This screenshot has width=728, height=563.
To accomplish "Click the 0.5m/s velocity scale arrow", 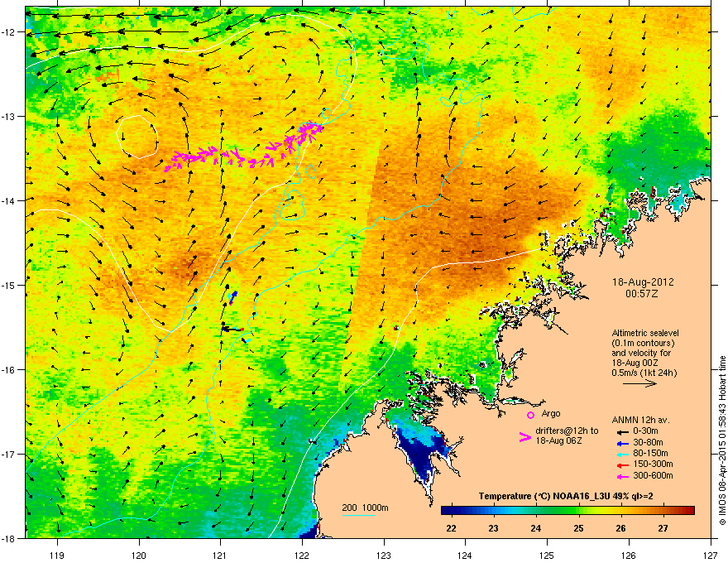I will [x=639, y=383].
